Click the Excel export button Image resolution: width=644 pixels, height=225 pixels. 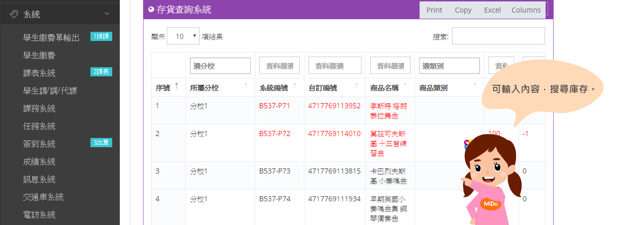(x=492, y=10)
